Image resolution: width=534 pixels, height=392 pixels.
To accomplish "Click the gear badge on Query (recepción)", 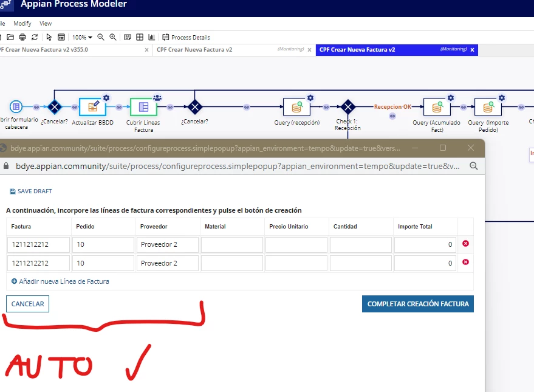I will click(310, 98).
